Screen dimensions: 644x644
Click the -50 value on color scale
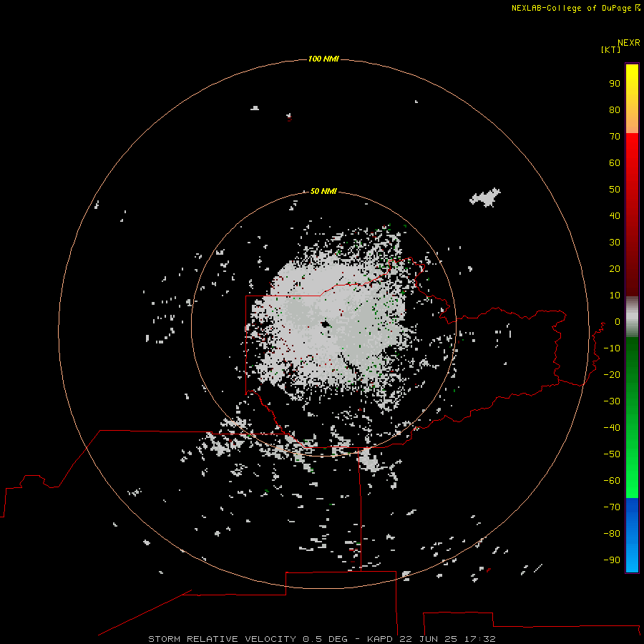pos(612,454)
